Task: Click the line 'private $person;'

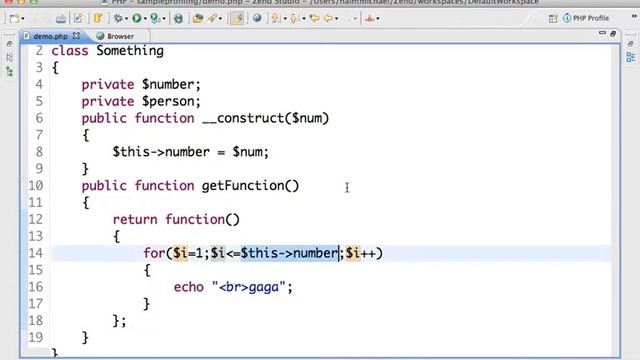Action: [141, 102]
